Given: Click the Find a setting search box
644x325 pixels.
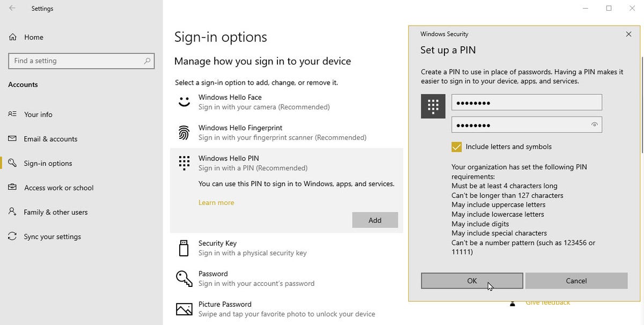Looking at the screenshot, I should click(82, 61).
